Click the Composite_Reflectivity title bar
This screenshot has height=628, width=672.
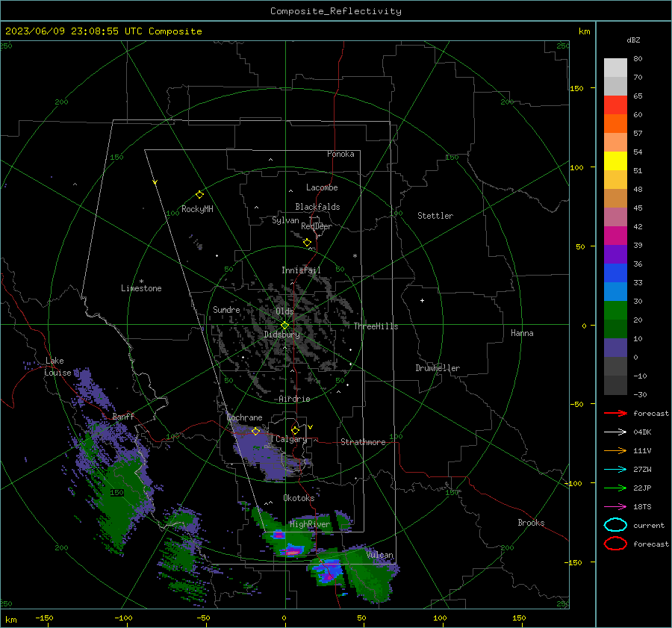(336, 10)
